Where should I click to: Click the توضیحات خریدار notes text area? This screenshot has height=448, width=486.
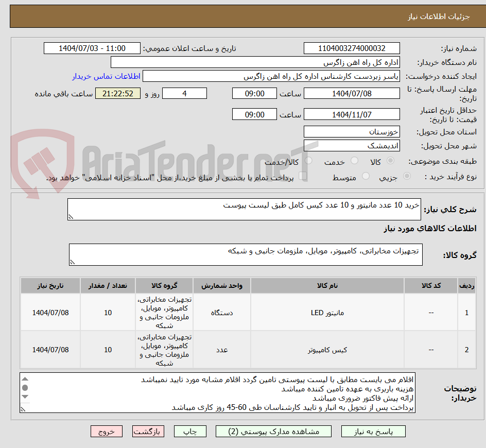[218, 393]
